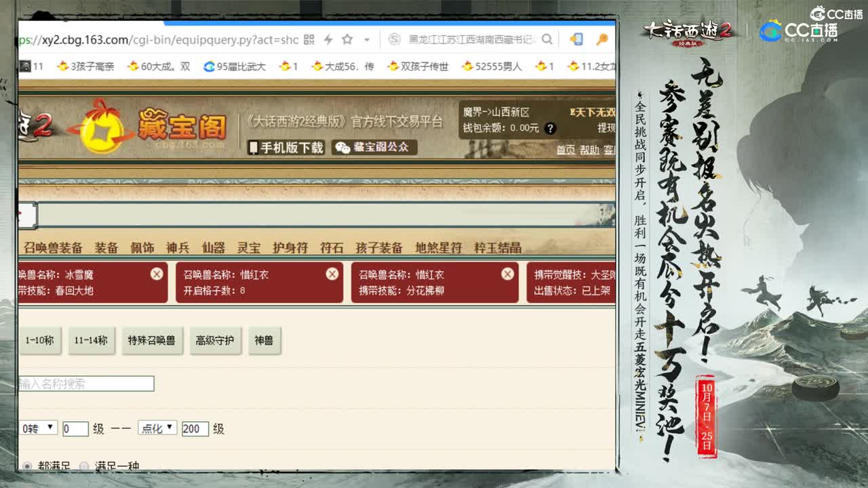Open the 0转 rebirth dropdown
868x488 pixels.
click(38, 428)
